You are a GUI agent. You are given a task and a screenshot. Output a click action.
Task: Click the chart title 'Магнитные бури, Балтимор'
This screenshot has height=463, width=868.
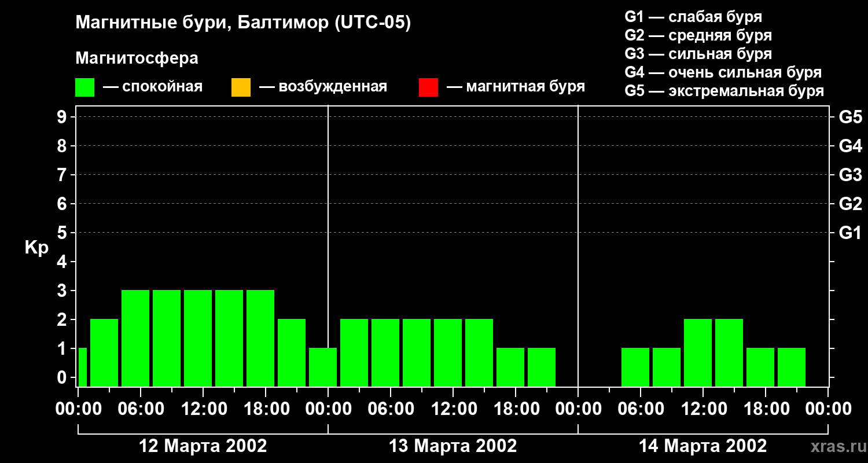pyautogui.click(x=243, y=23)
